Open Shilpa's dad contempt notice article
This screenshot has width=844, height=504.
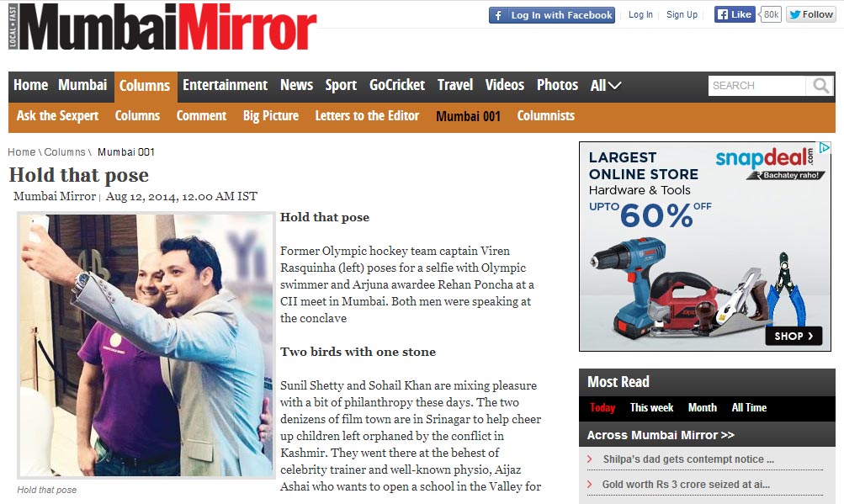(688, 459)
